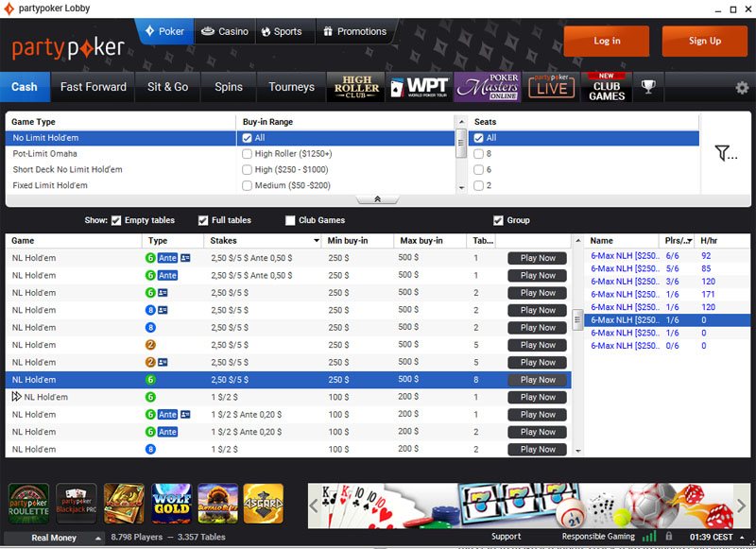
Task: Open the Responsible Gaming link
Action: pos(598,537)
